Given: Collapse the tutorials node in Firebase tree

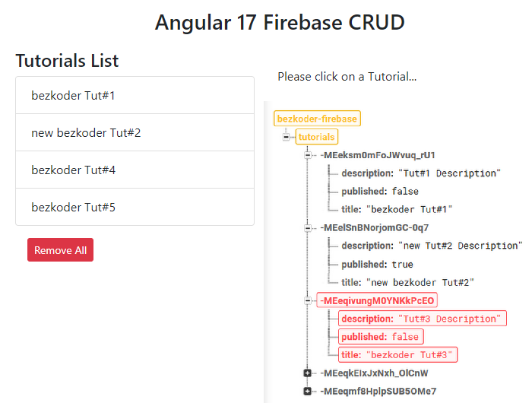Looking at the screenshot, I should [287, 137].
